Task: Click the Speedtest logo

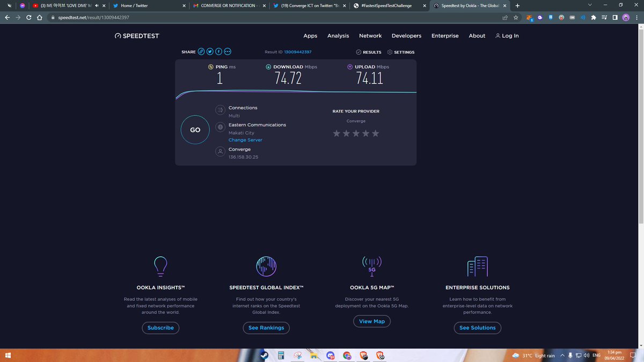Action: pos(137,36)
